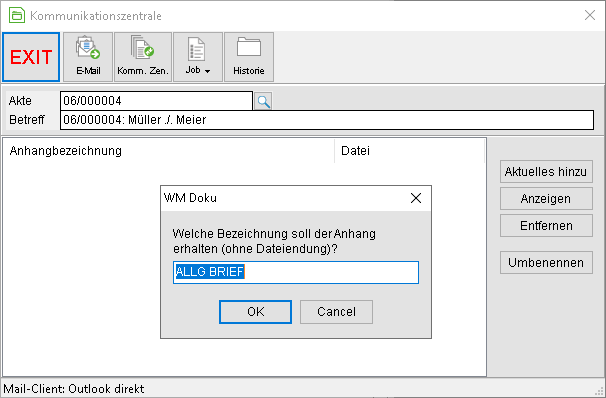This screenshot has height=398, width=606.
Task: Click the attachment name field with ALLG BRIEF
Action: point(296,272)
